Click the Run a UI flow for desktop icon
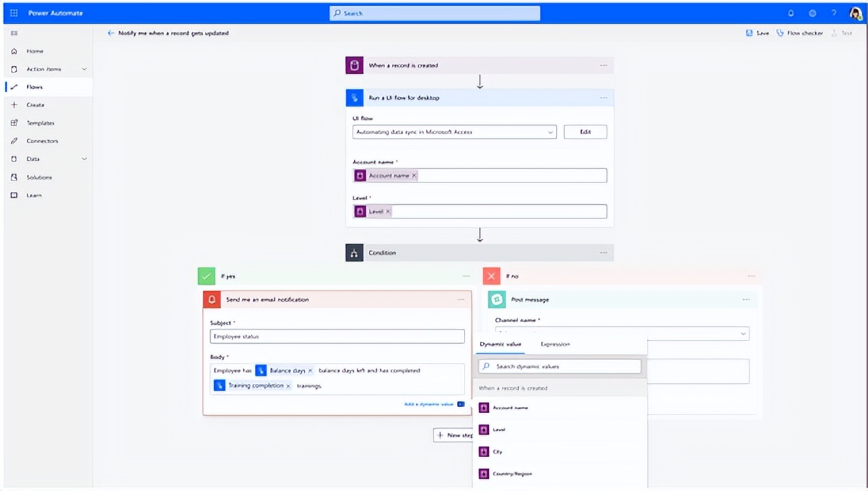Viewport: 868px width, 491px height. click(x=355, y=98)
